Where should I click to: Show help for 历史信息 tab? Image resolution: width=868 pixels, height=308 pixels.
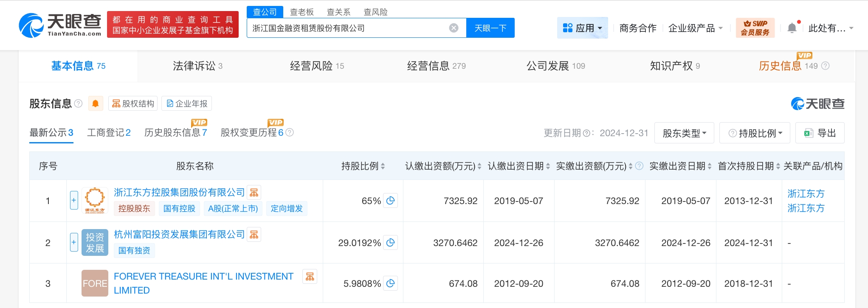click(825, 66)
